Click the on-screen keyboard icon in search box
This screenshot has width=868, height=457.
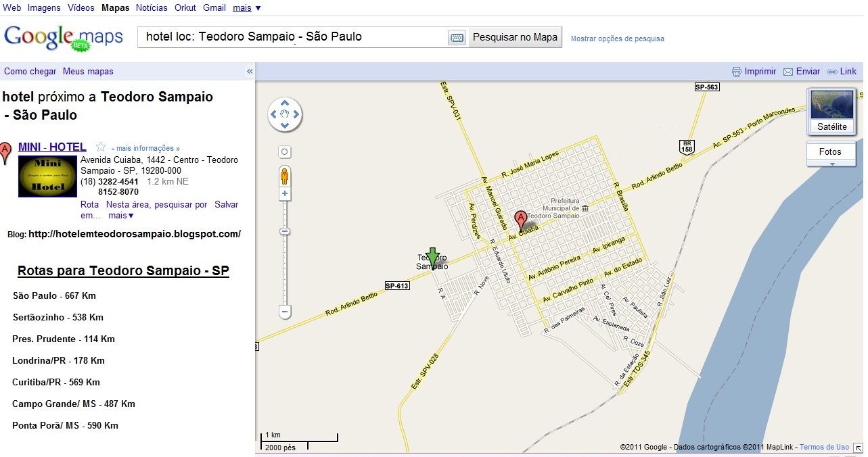point(457,38)
